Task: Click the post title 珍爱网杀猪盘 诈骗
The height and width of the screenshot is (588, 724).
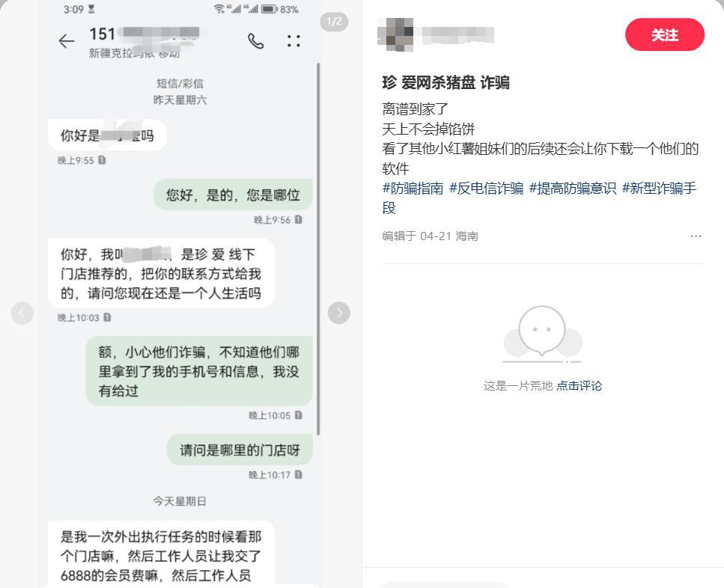Action: (x=445, y=82)
